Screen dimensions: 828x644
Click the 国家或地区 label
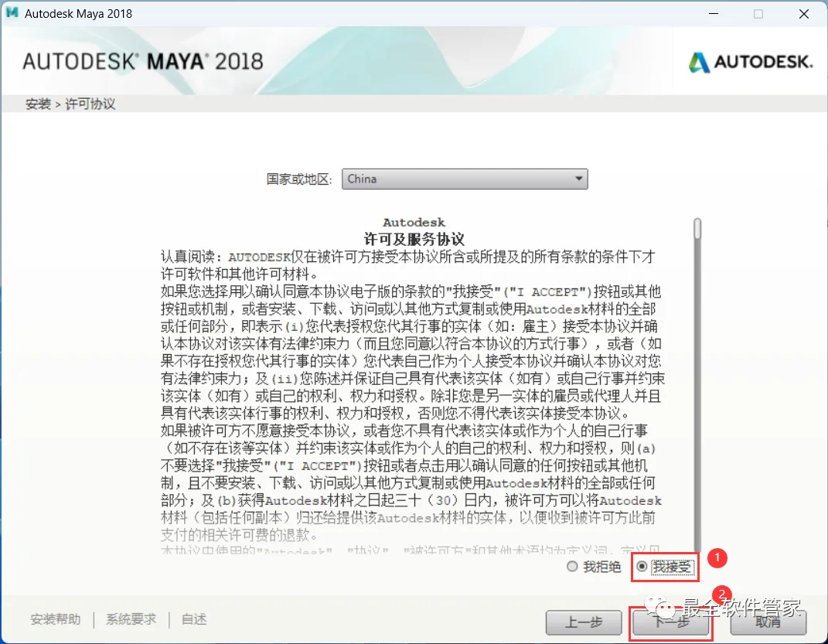point(299,179)
